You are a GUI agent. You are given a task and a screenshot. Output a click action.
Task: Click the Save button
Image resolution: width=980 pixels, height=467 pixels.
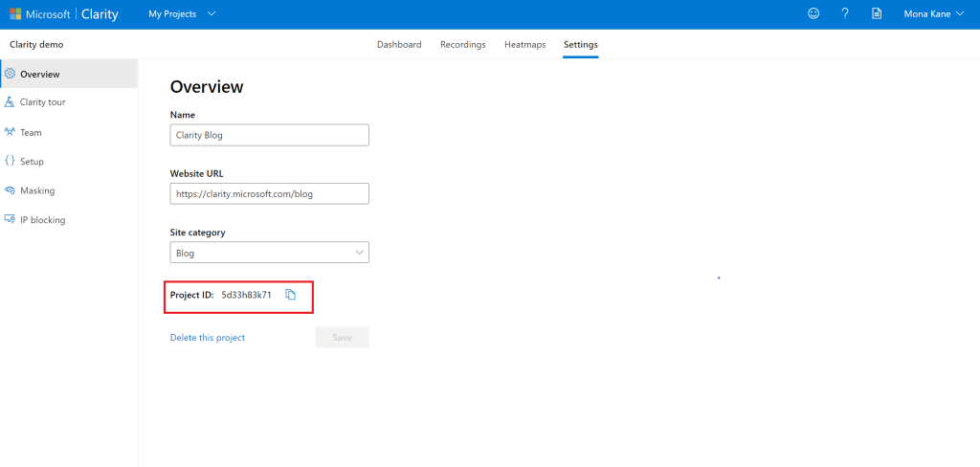342,337
